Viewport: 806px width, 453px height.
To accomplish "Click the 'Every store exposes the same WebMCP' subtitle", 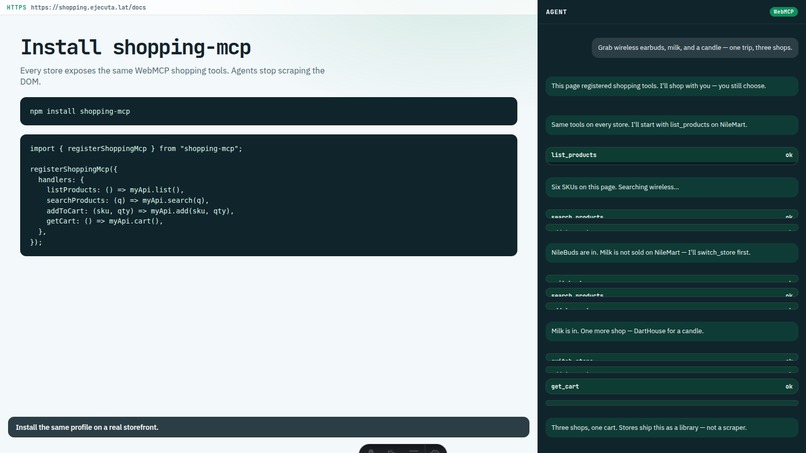I will [172, 76].
